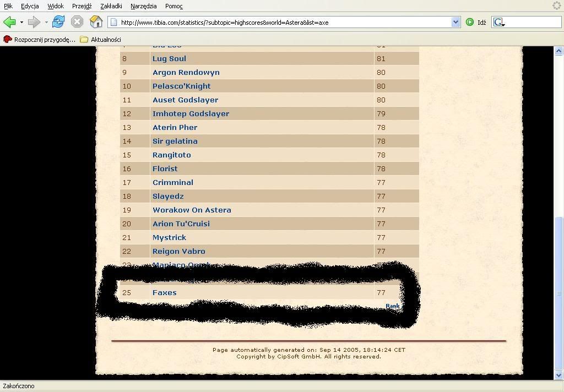The width and height of the screenshot is (564, 392).
Task: Click the Google search engine icon
Action: click(499, 22)
